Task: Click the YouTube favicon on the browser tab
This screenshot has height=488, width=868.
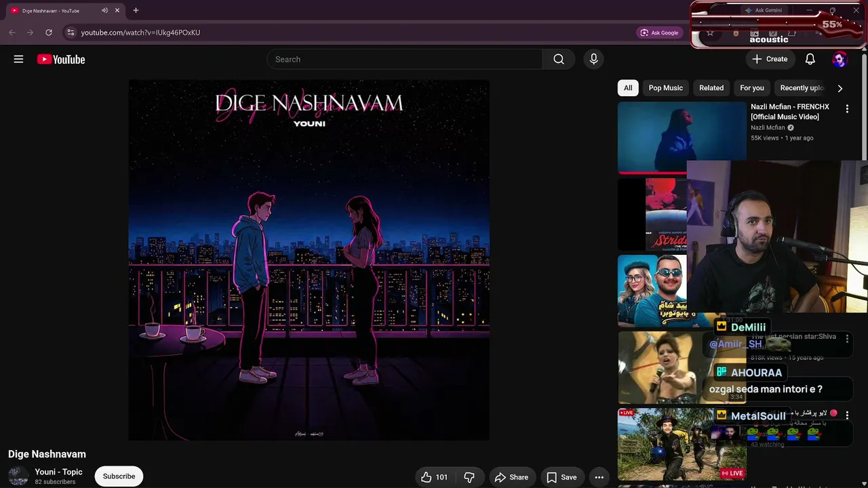Action: tap(14, 10)
